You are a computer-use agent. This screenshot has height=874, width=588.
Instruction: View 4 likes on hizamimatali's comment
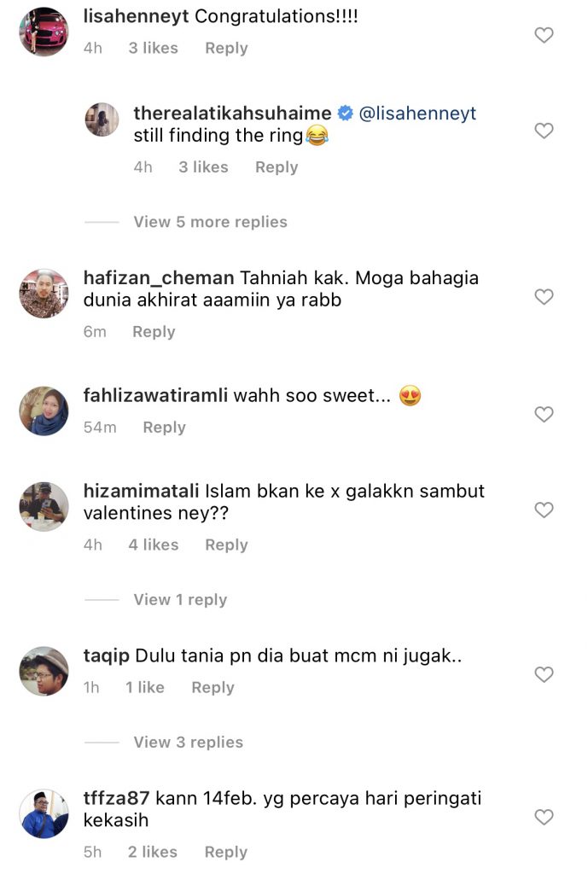[x=154, y=545]
